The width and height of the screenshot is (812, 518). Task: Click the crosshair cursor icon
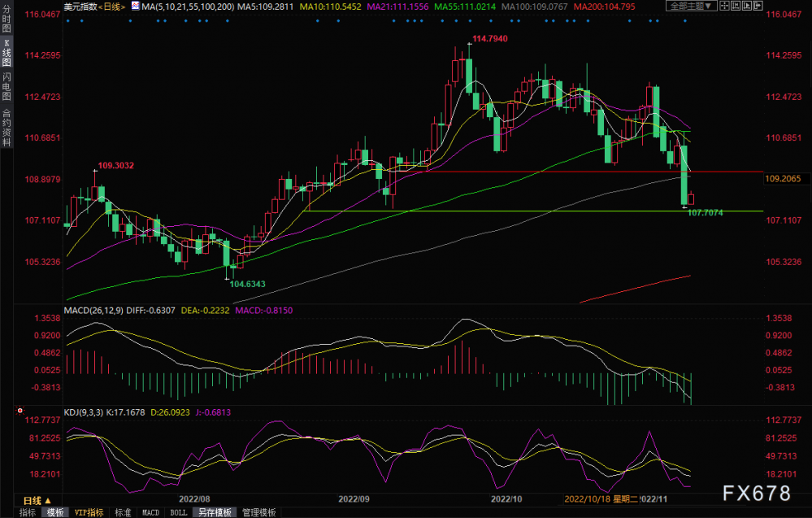point(724,7)
